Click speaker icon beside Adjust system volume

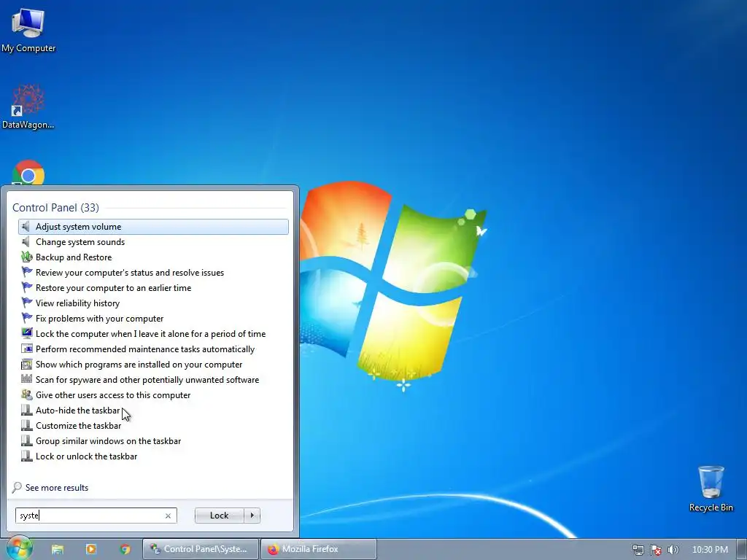click(x=27, y=227)
